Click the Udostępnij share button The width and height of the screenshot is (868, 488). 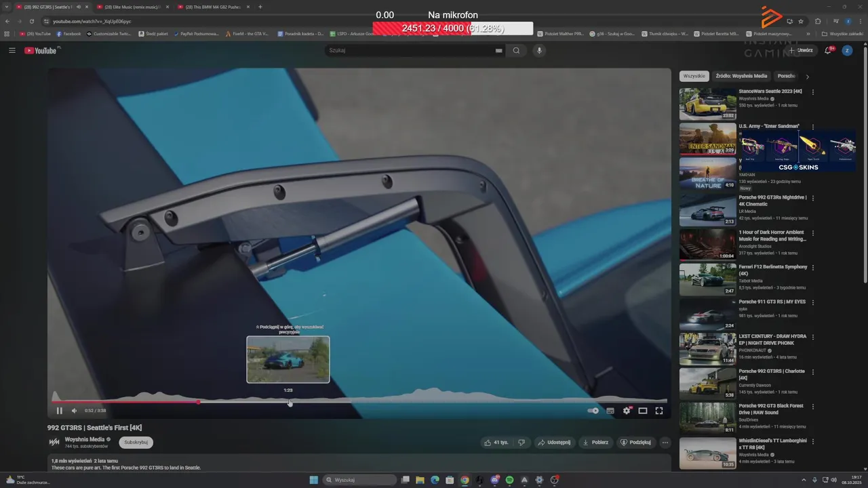(x=554, y=443)
